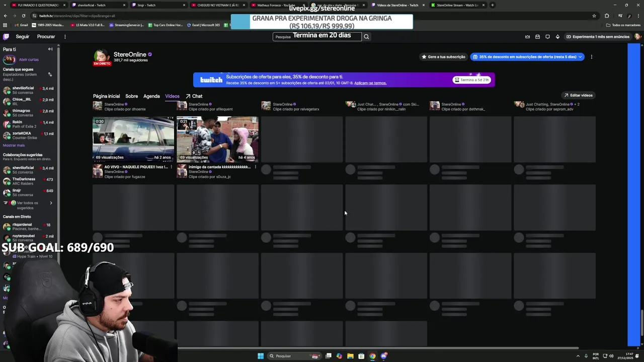
Task: Open Chrome's three-dot browser menu
Action: [639, 16]
